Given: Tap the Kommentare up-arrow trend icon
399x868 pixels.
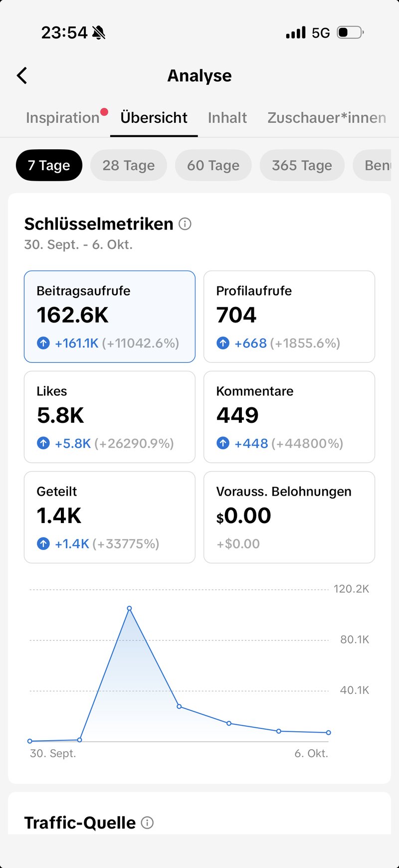Looking at the screenshot, I should click(x=223, y=443).
